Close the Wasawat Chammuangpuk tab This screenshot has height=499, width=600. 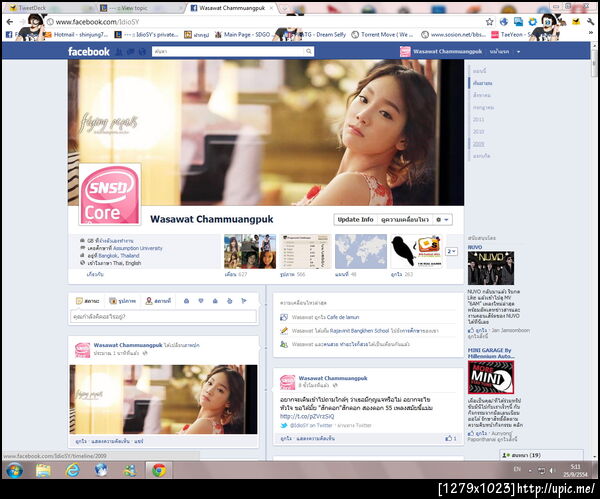coord(271,8)
